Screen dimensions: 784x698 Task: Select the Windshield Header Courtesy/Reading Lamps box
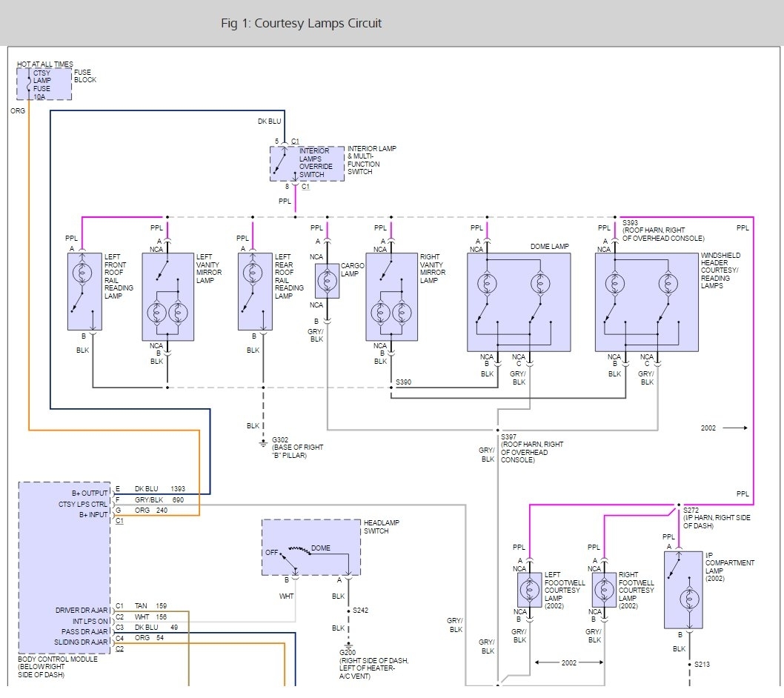646,302
